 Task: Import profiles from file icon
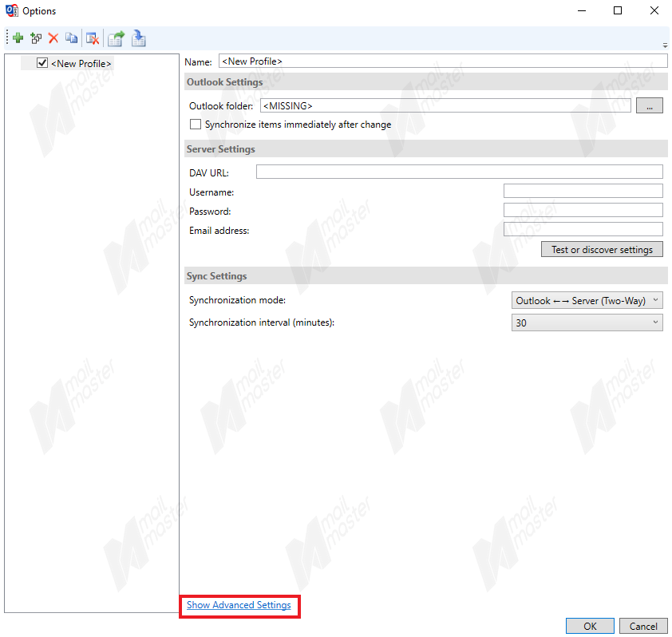point(138,38)
